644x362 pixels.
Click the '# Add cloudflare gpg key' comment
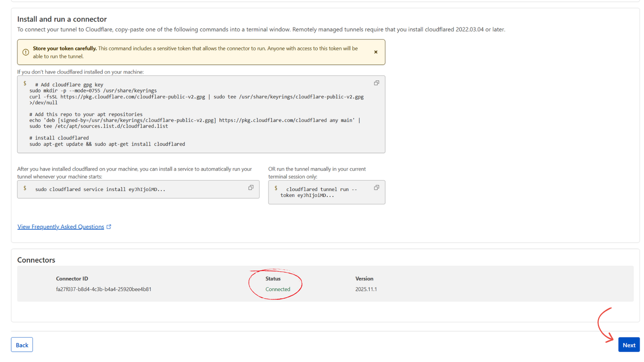click(x=69, y=85)
